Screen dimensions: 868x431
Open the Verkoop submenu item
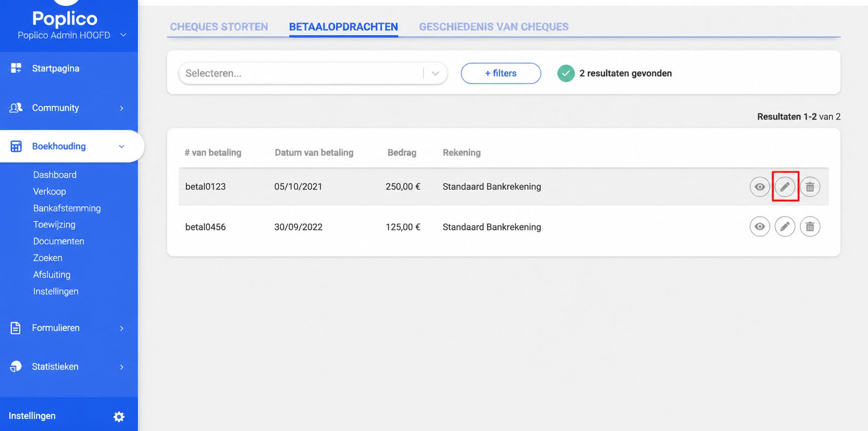49,191
